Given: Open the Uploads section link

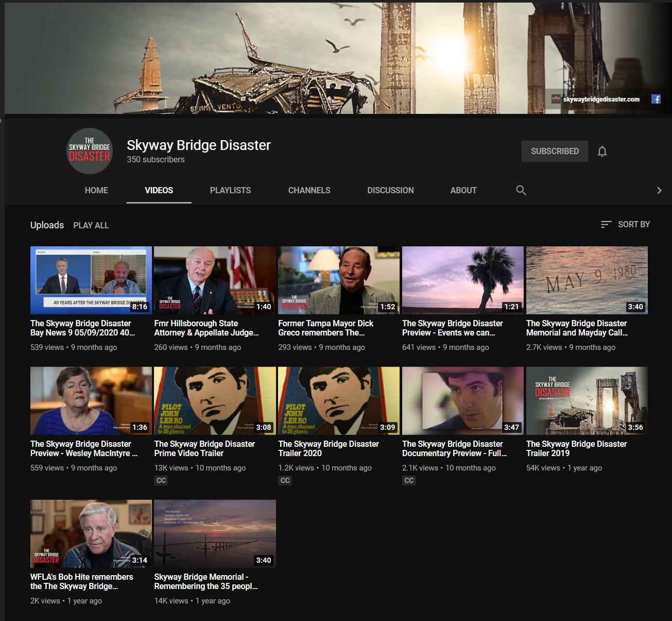Looking at the screenshot, I should pos(47,225).
